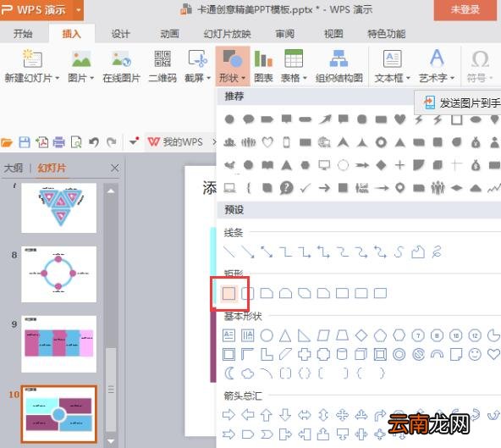Screen dimensions: 501x448
Task: Open the 视图 tab
Action: tap(333, 34)
